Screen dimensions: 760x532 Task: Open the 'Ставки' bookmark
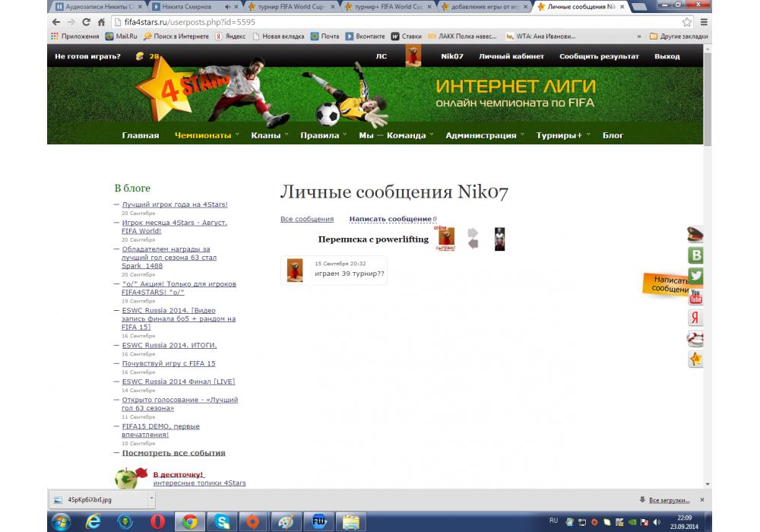click(407, 36)
